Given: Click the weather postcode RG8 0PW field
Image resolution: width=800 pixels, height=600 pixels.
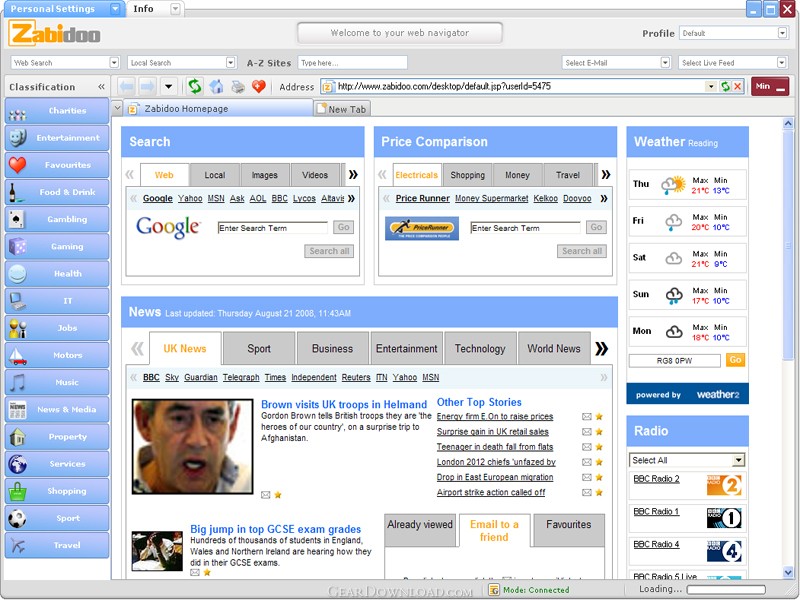Looking at the screenshot, I should tap(674, 361).
